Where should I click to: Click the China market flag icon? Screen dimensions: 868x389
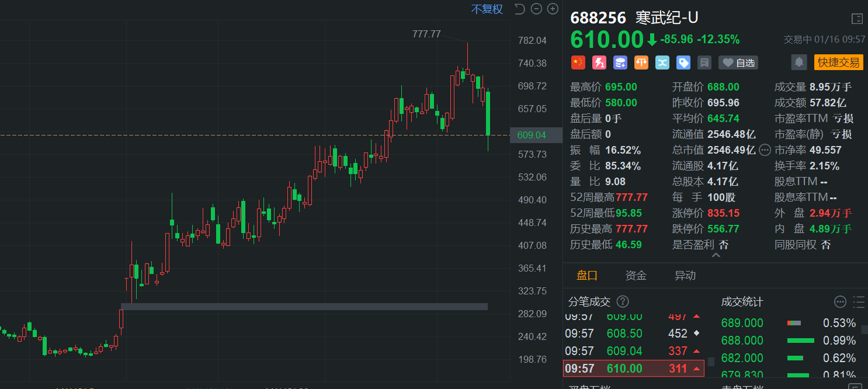click(x=578, y=62)
